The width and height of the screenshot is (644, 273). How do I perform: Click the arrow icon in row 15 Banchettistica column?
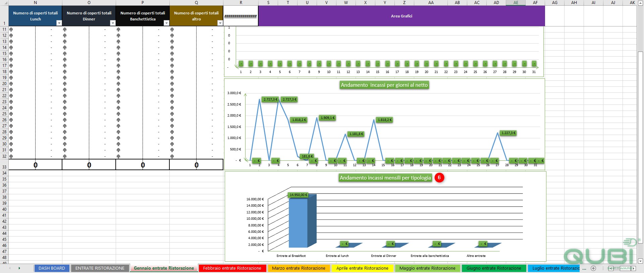coord(118,54)
